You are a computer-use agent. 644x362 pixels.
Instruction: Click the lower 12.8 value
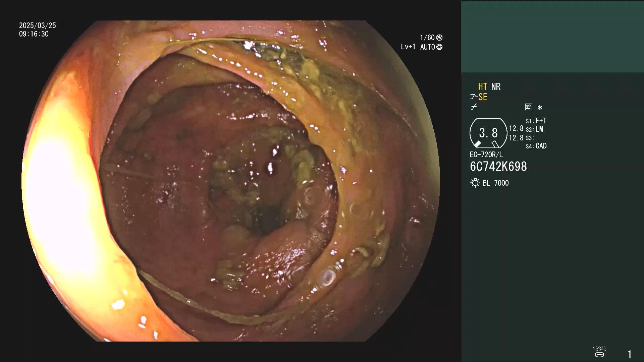click(516, 138)
